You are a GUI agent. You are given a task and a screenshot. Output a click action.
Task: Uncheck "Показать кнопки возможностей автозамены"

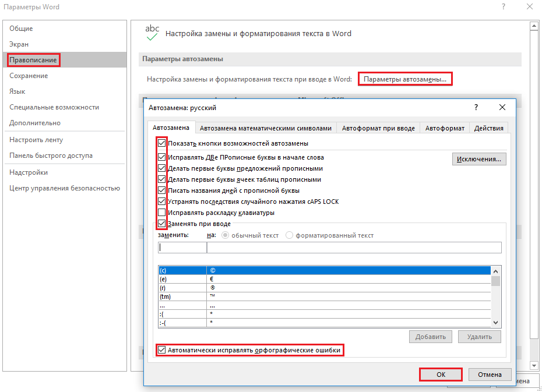coord(162,143)
